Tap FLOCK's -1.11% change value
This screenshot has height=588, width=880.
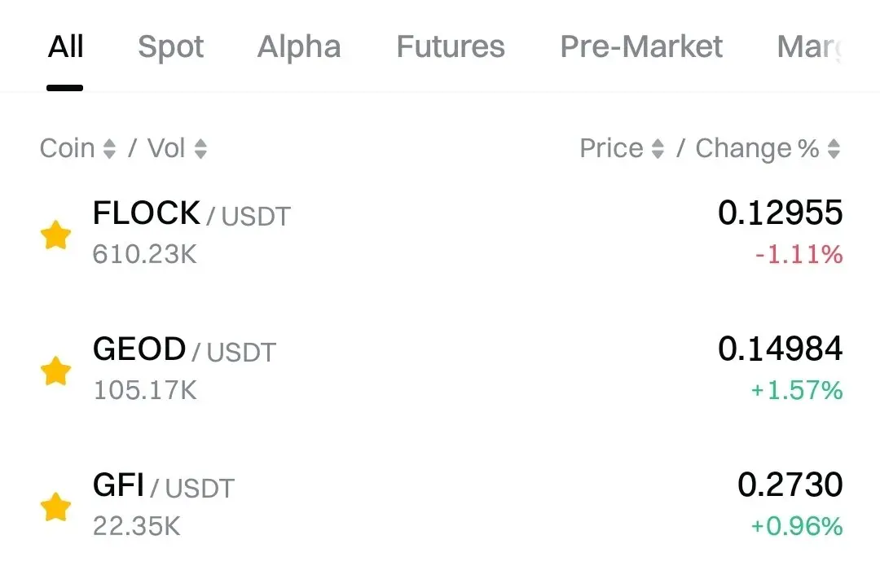(x=799, y=256)
